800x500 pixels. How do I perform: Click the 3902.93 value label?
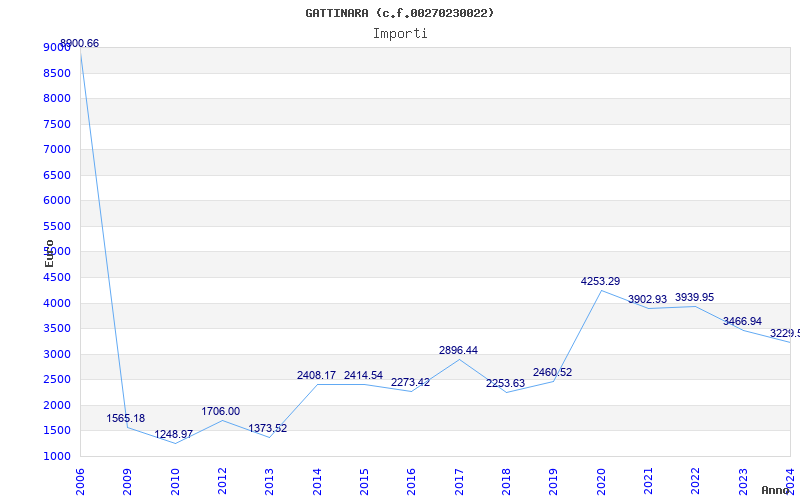pos(647,299)
